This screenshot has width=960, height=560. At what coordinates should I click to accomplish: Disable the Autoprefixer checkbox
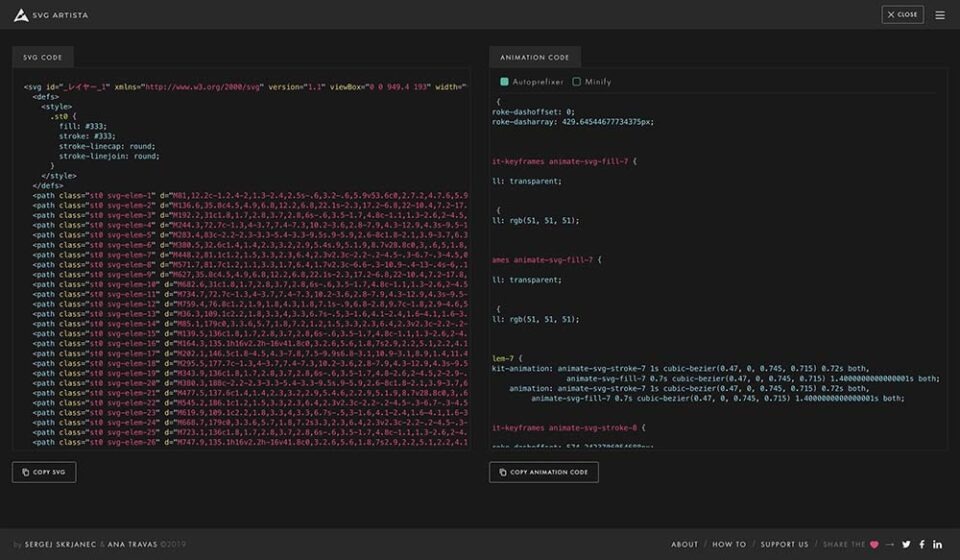(x=505, y=82)
